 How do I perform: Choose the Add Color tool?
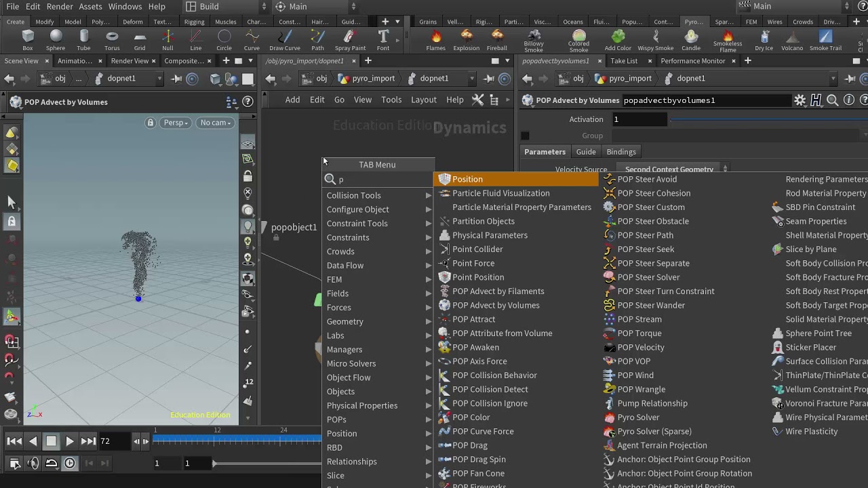pos(618,40)
